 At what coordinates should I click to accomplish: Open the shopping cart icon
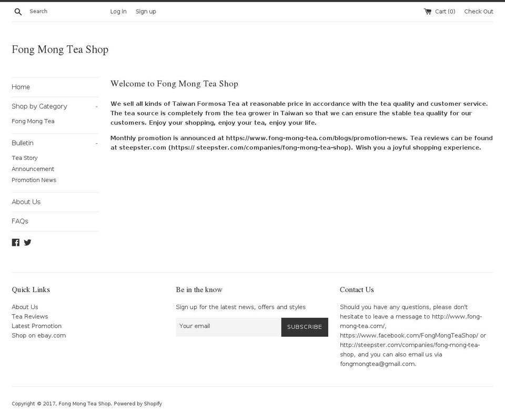tap(428, 11)
